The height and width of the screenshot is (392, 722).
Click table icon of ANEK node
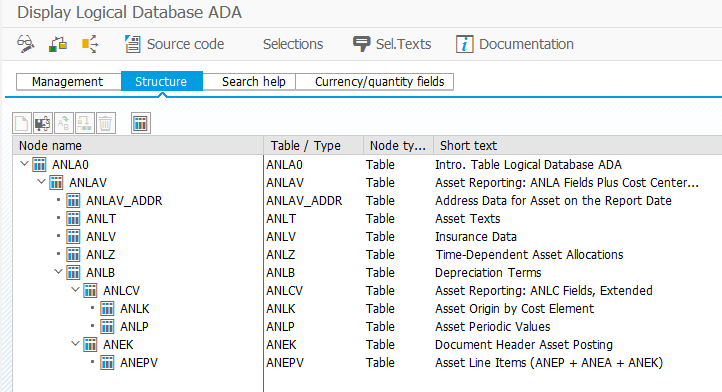(x=90, y=345)
